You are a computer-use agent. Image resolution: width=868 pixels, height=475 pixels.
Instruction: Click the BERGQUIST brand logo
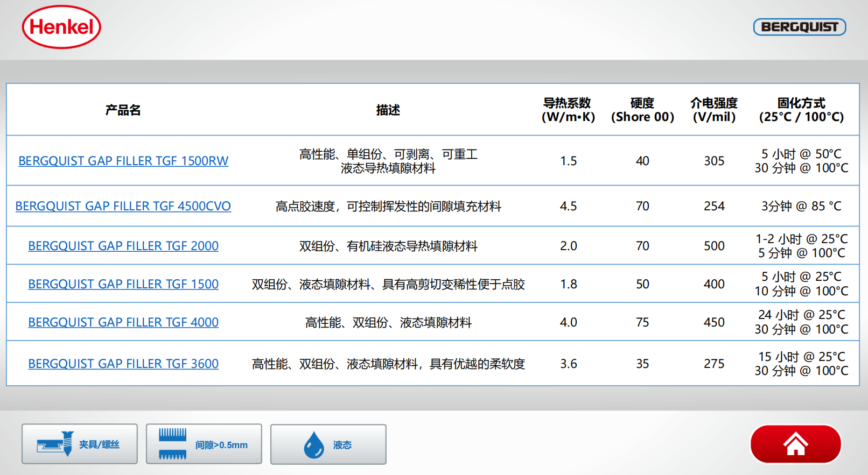799,27
